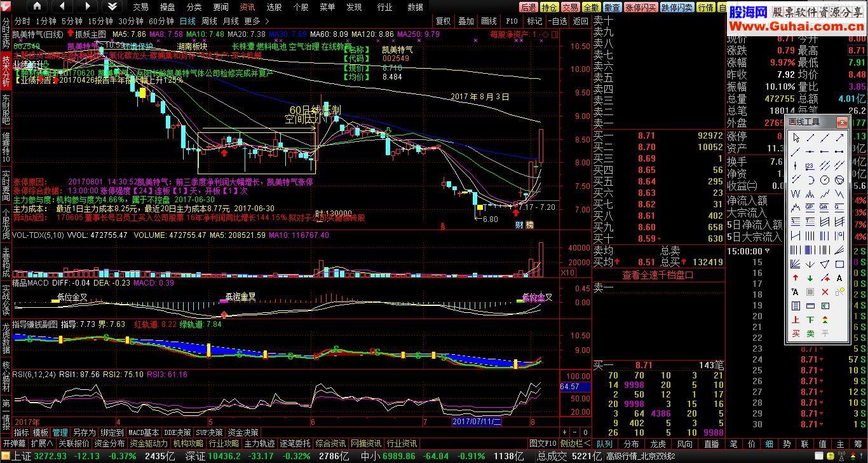
Task: Close the 画线工具 palette
Action: click(842, 122)
